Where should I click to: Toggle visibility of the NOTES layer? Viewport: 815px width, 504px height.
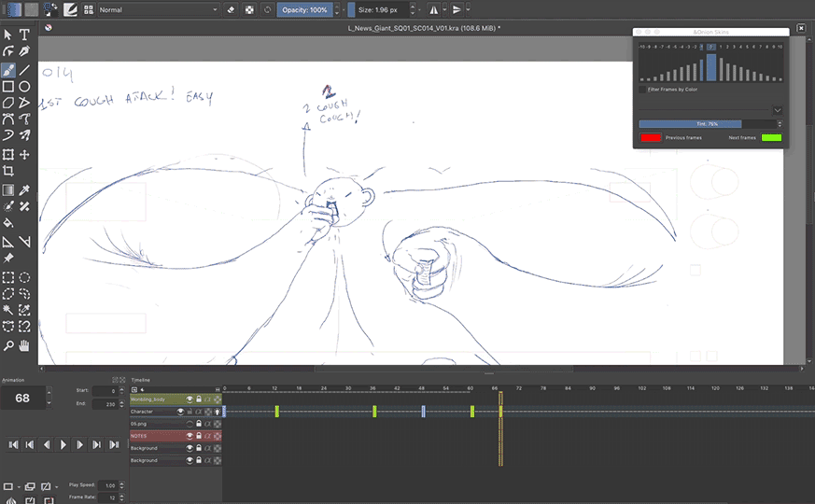click(x=190, y=436)
